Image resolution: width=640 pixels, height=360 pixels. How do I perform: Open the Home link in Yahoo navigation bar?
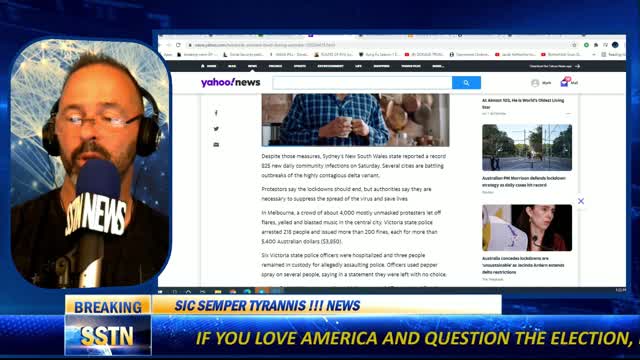pyautogui.click(x=209, y=66)
